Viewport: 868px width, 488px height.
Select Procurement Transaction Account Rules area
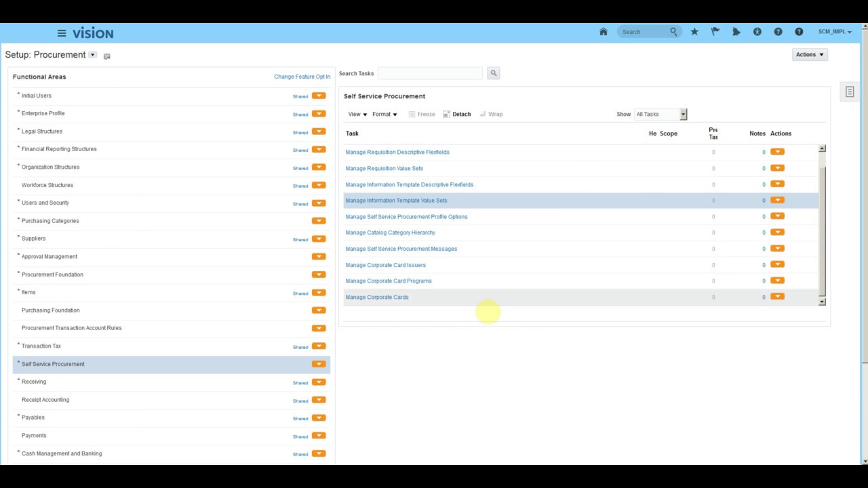(x=71, y=328)
